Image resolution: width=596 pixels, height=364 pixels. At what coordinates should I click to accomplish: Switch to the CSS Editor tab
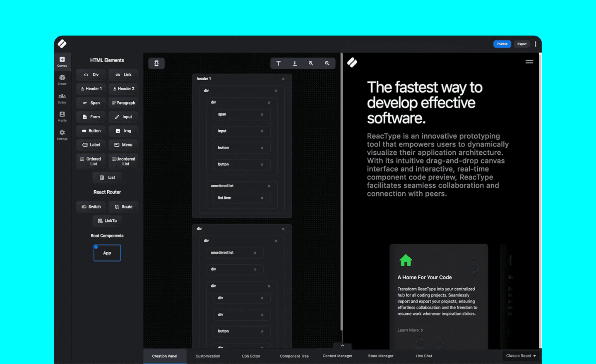click(251, 356)
